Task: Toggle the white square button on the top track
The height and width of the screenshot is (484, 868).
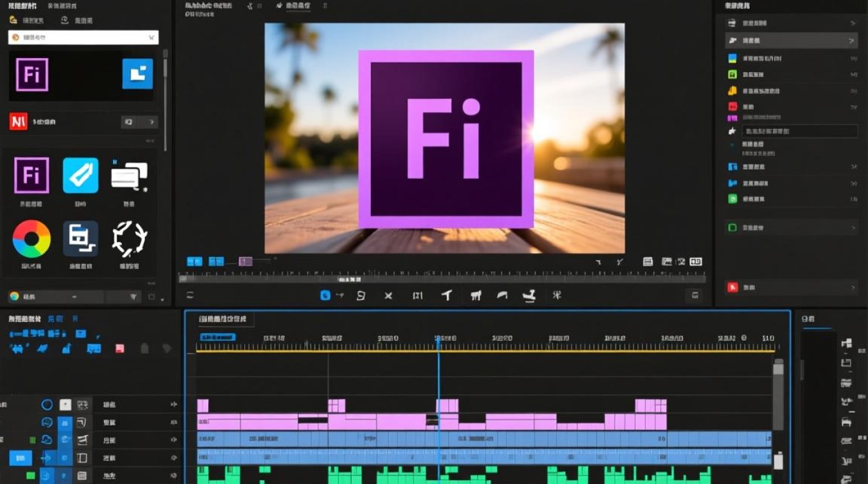Action: coord(65,405)
